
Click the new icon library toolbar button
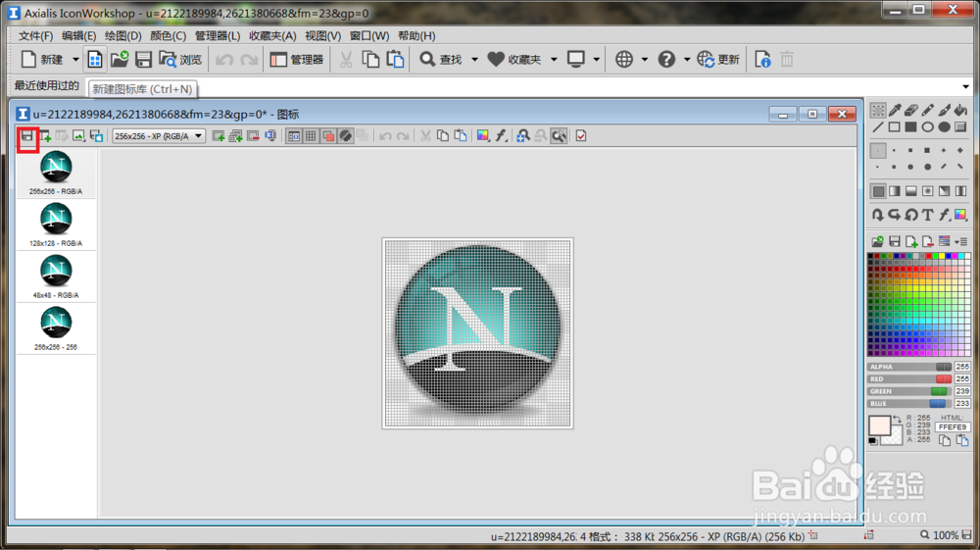tap(95, 60)
